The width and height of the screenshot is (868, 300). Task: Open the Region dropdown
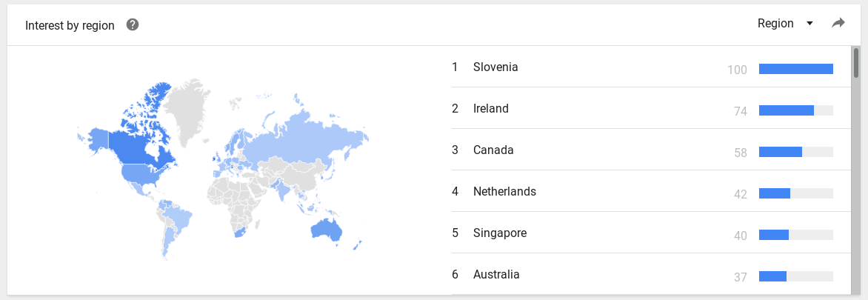click(785, 23)
